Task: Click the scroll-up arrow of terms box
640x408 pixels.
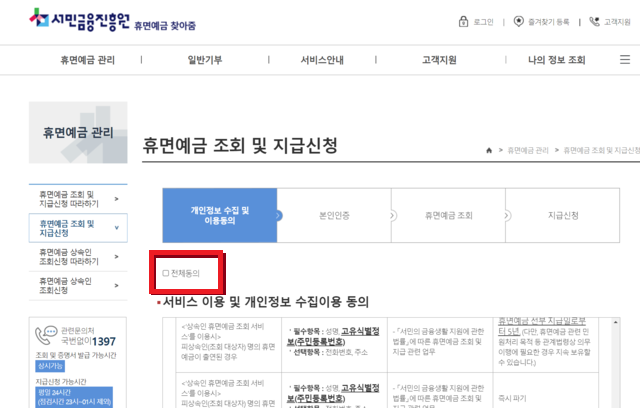Action: [x=615, y=322]
